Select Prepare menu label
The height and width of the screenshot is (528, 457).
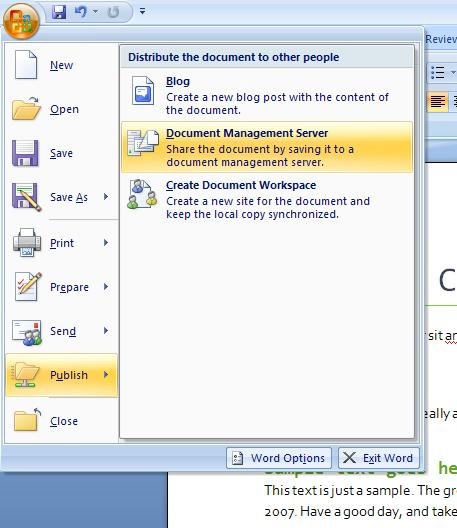pos(69,287)
